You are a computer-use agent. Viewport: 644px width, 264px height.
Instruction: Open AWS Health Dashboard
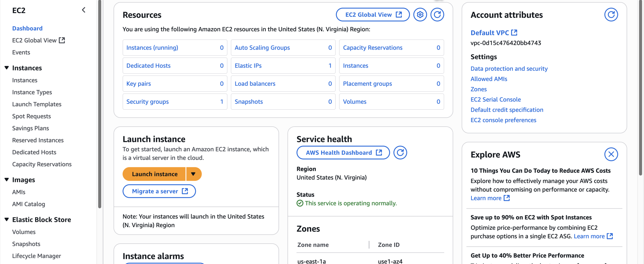coord(343,153)
